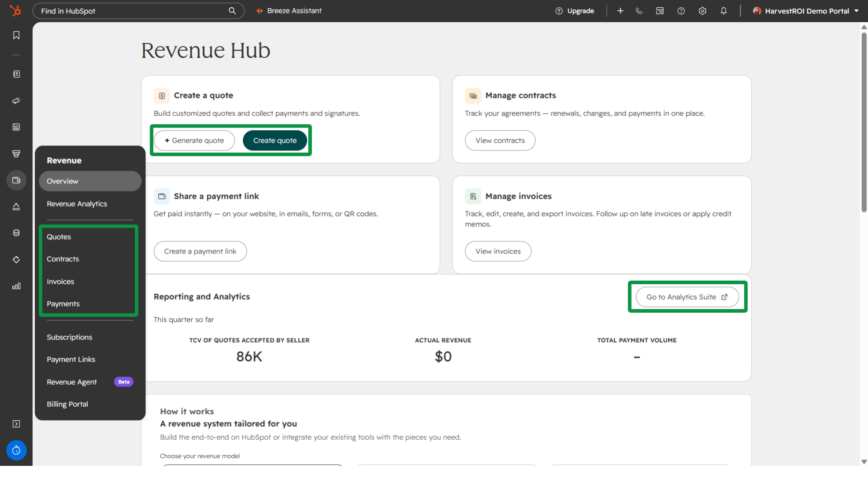
Task: Click the Find in HubSpot search field
Action: click(x=138, y=11)
